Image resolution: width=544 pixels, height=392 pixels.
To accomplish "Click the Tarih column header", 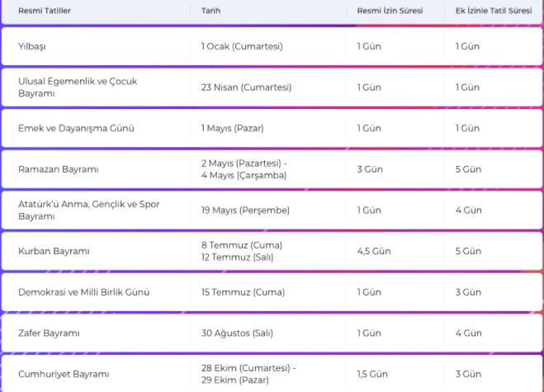I will click(211, 11).
